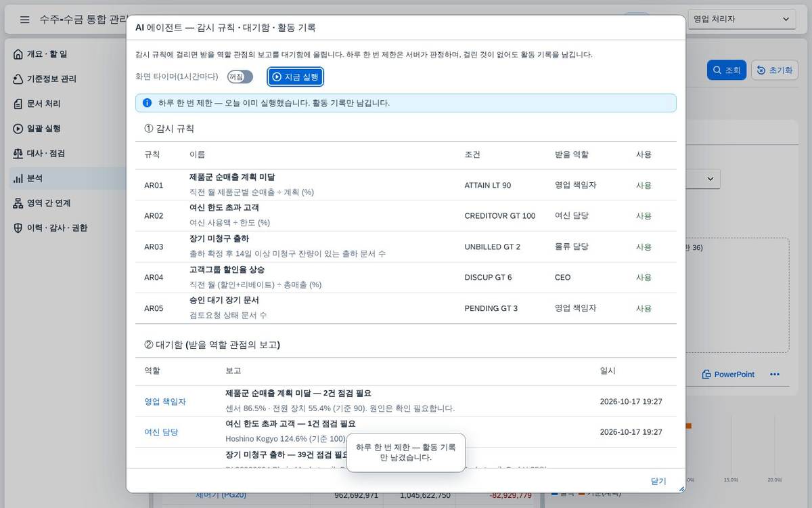This screenshot has height=508, width=812.
Task: Select rule row AR04
Action: click(406, 277)
